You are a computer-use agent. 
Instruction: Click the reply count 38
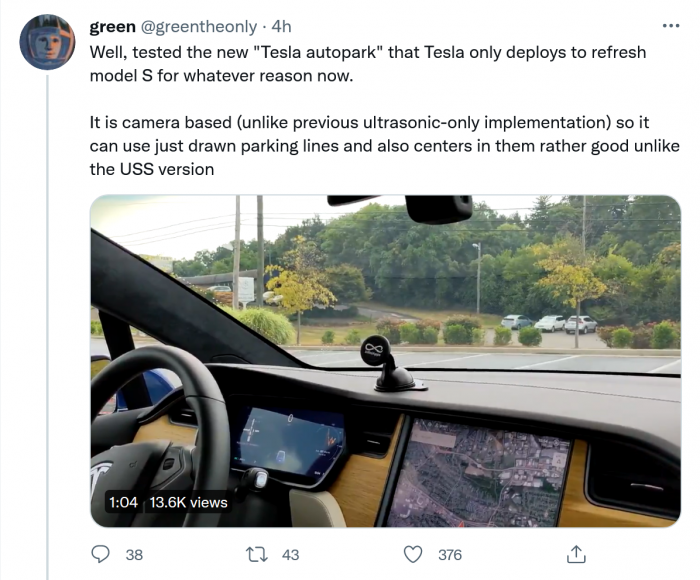[x=134, y=554]
